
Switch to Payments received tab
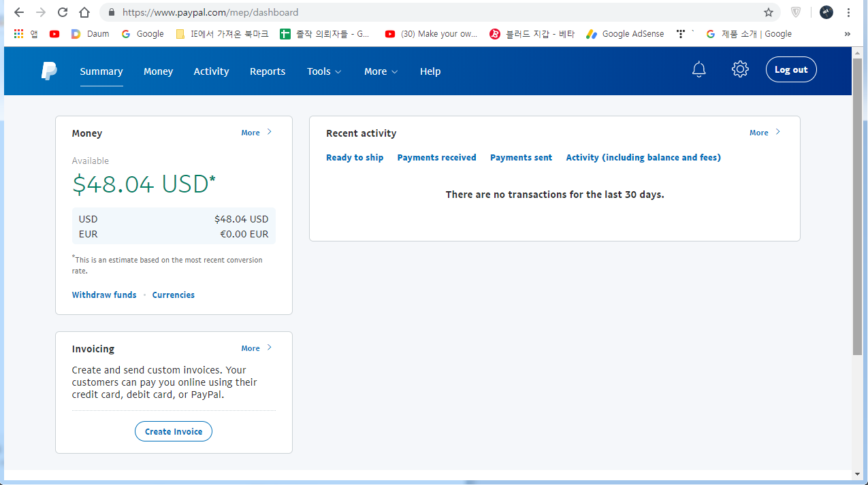tap(437, 157)
